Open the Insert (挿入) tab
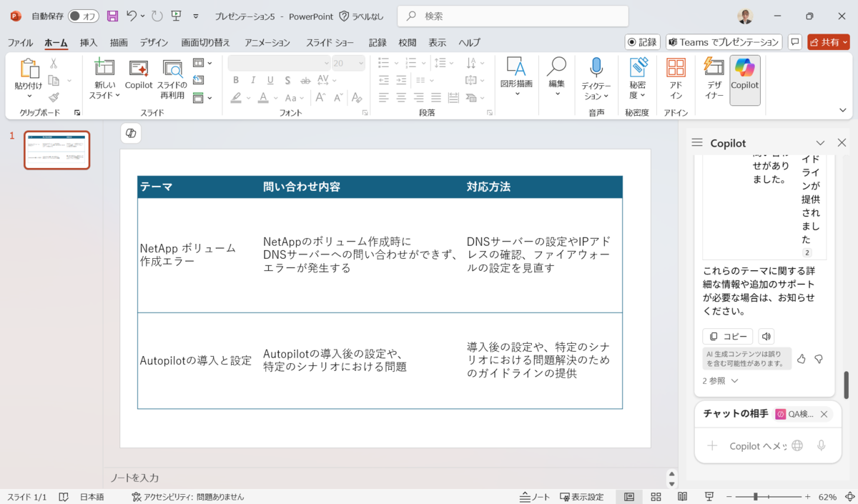Screen dimensions: 858x504 [x=89, y=42]
